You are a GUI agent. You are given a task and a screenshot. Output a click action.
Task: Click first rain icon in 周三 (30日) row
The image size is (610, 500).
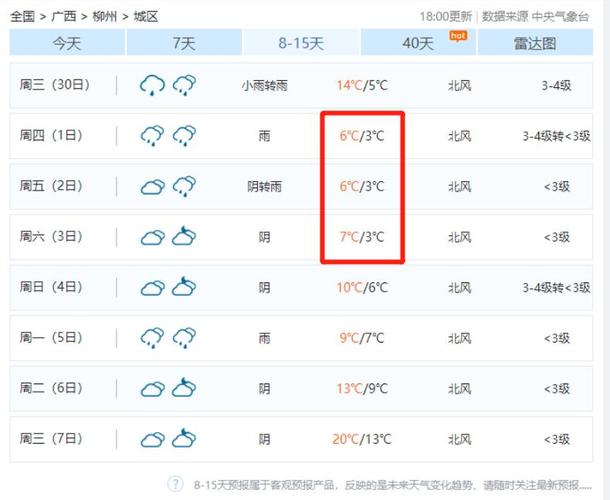tap(152, 85)
